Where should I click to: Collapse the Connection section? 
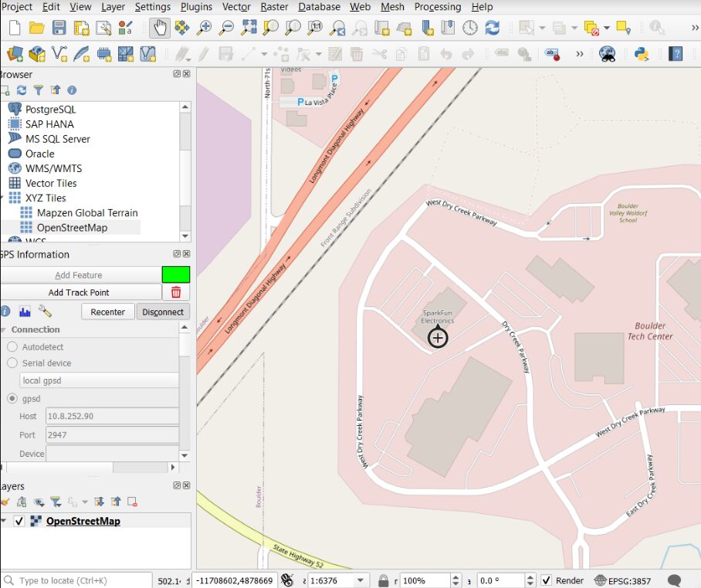tap(4, 329)
